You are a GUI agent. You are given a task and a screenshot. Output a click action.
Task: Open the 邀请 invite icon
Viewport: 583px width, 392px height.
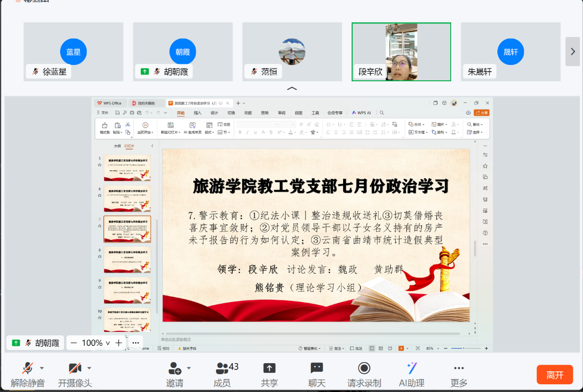click(175, 368)
